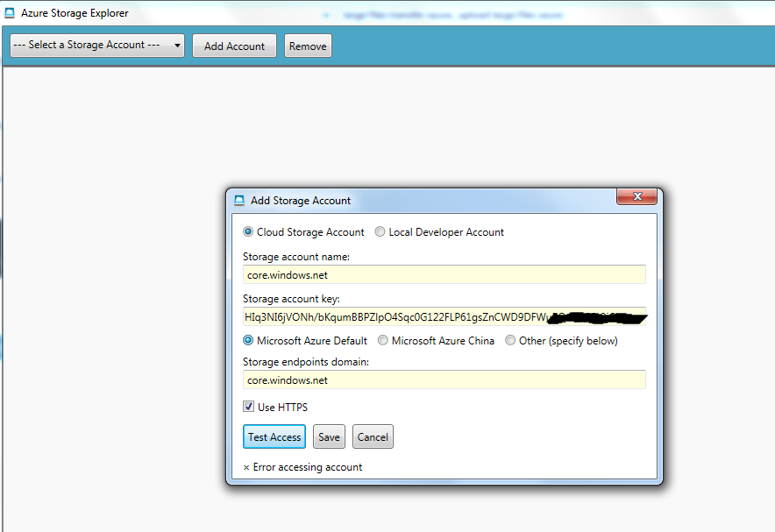Click the Storage account key field

(444, 316)
